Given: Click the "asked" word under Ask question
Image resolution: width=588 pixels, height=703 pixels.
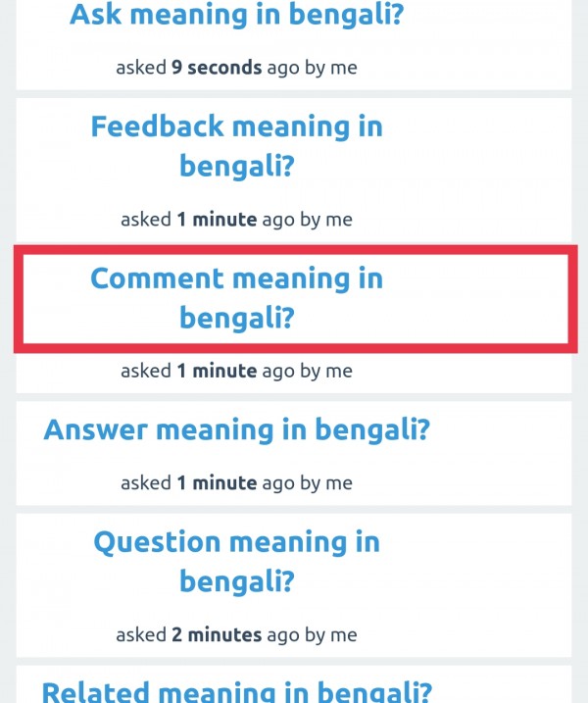Looking at the screenshot, I should point(141,68).
